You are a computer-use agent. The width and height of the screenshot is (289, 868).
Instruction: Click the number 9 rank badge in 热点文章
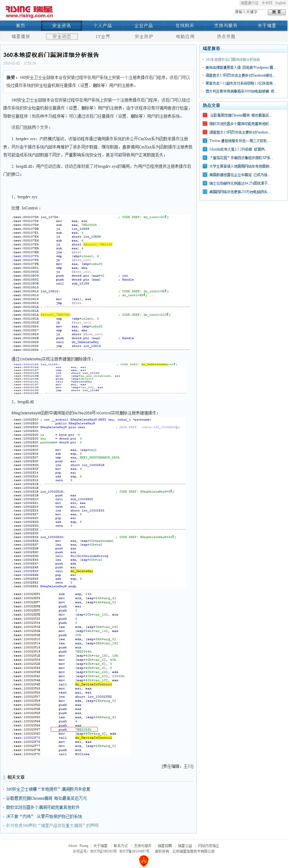205,183
